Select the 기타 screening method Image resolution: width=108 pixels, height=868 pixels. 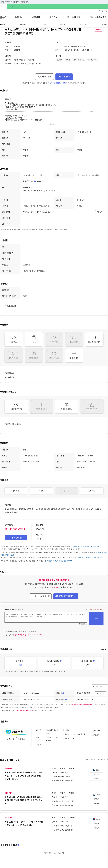[92, 491]
